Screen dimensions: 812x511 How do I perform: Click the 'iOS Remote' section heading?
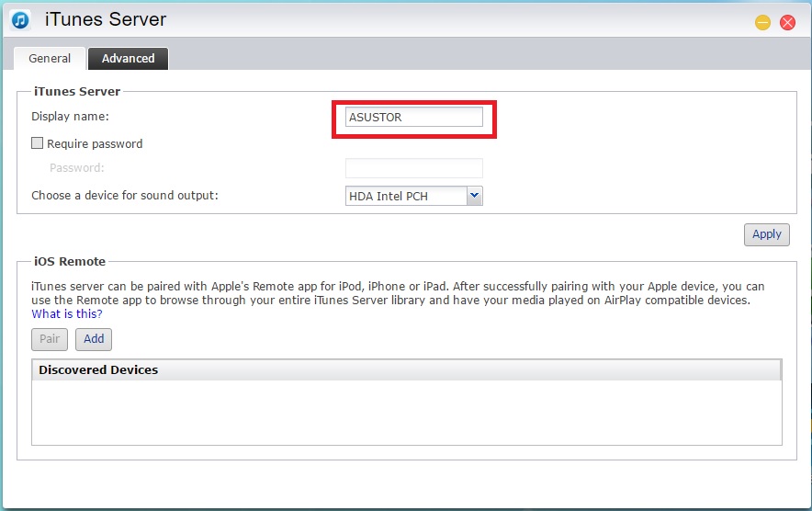coord(70,261)
